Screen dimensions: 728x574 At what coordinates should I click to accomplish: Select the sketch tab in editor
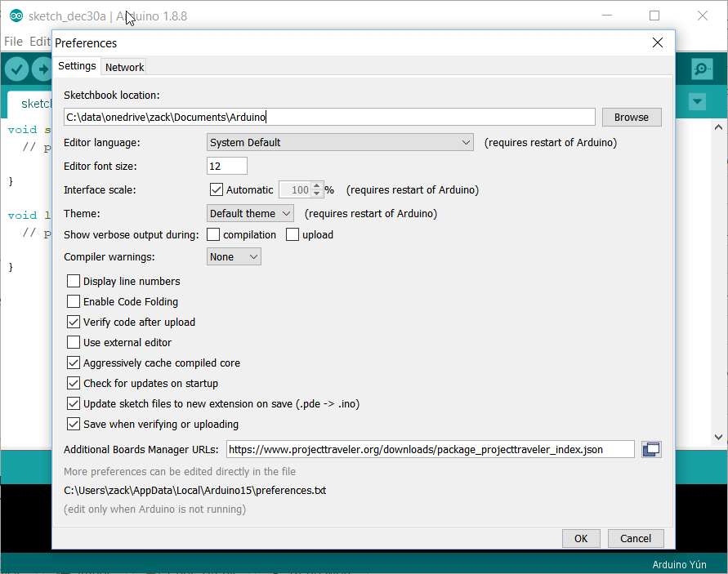(x=29, y=104)
